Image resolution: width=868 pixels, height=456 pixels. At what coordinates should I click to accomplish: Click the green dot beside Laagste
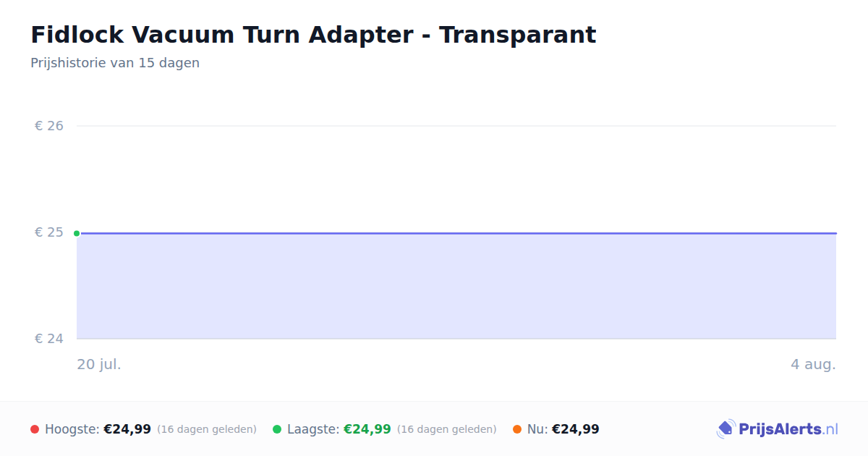pyautogui.click(x=277, y=429)
